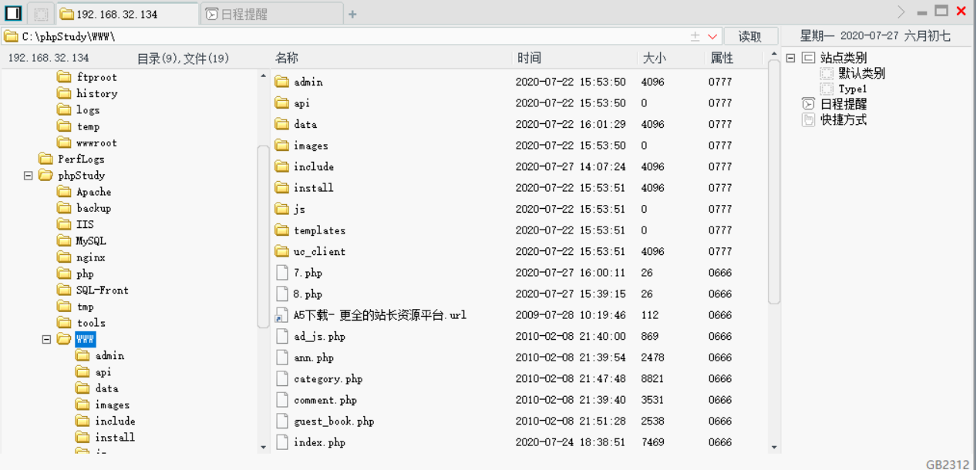Click the file list scroll-down arrow
980x470 pixels.
point(773,447)
